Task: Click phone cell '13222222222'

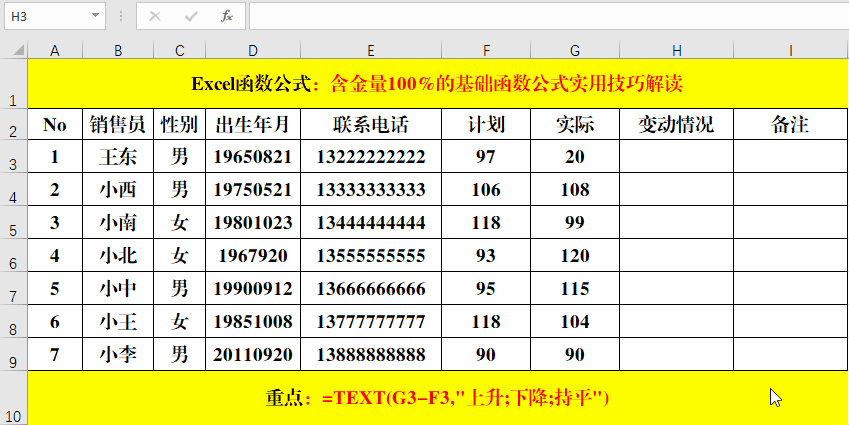Action: pyautogui.click(x=371, y=156)
